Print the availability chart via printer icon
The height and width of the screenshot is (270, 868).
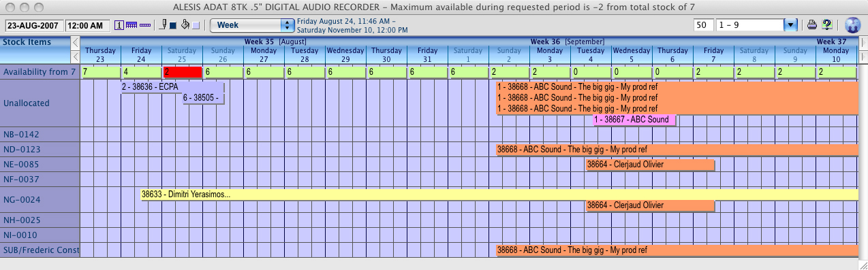click(812, 25)
